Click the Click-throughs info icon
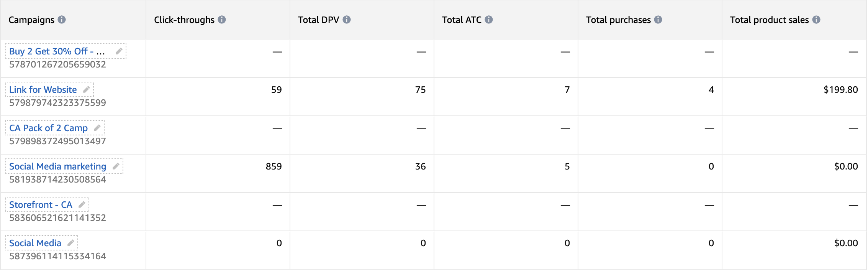 click(x=222, y=20)
